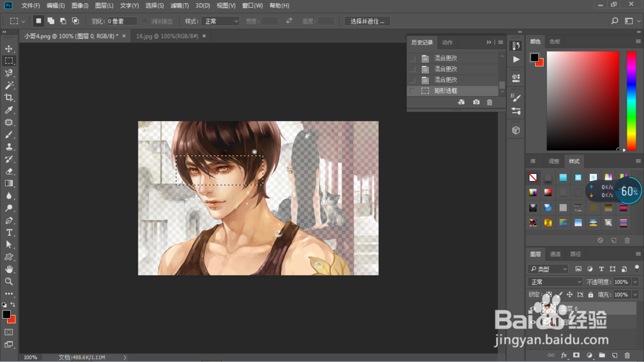This screenshot has height=362, width=644.
Task: Open the layer blend mode dropdown 正常
Action: [x=555, y=282]
